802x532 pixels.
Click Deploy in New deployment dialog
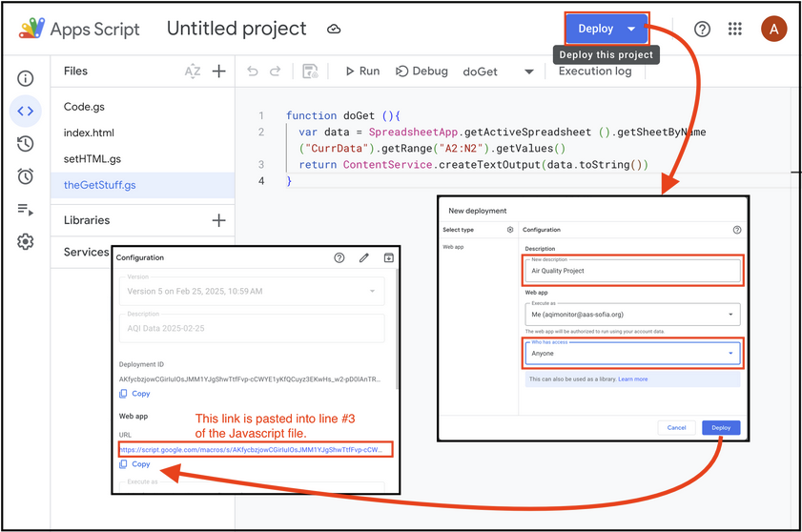pyautogui.click(x=721, y=428)
